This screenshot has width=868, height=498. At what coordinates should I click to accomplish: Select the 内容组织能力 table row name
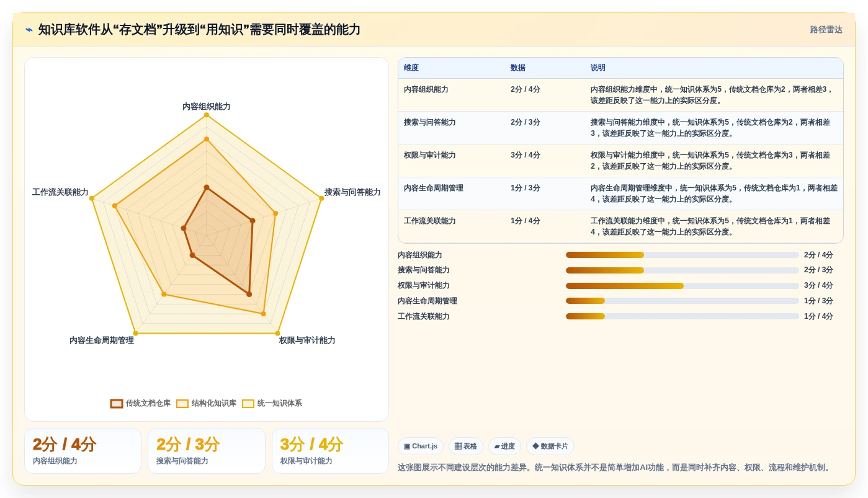click(x=426, y=90)
